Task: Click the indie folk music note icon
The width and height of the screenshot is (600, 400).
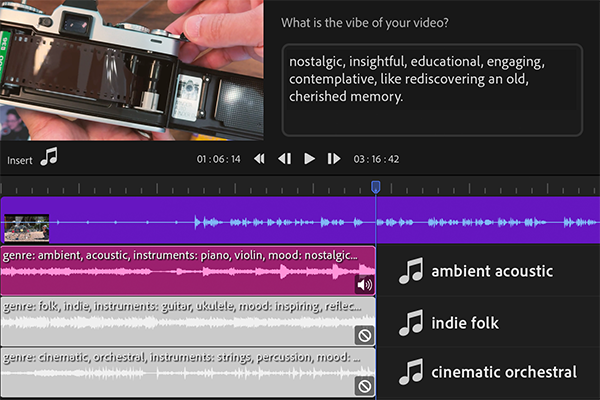Action: tap(410, 323)
